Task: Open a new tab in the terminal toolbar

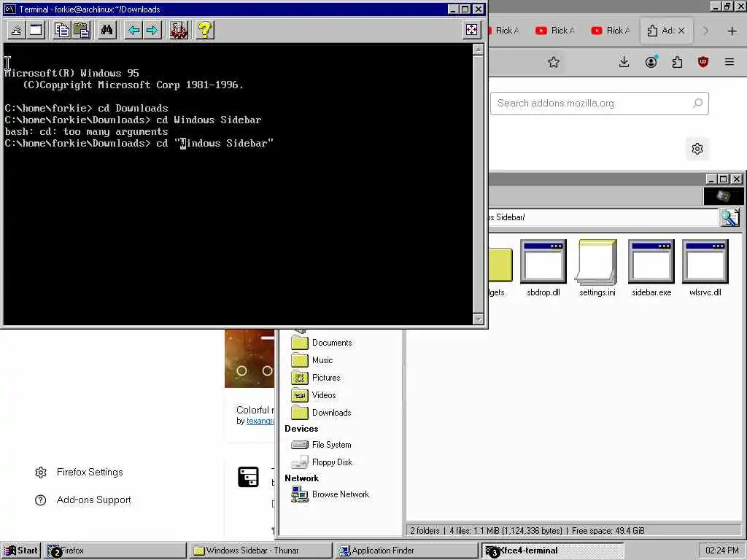Action: pos(17,31)
